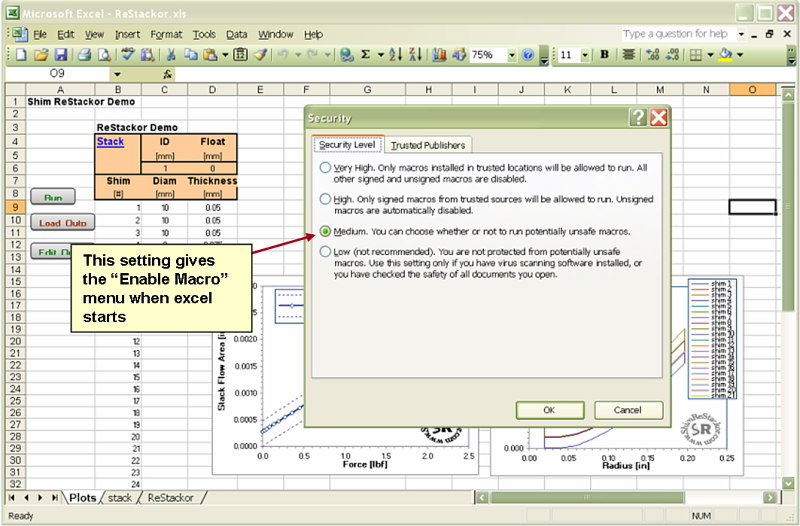Click the Cut scissors icon
The height and width of the screenshot is (526, 800).
click(x=171, y=55)
